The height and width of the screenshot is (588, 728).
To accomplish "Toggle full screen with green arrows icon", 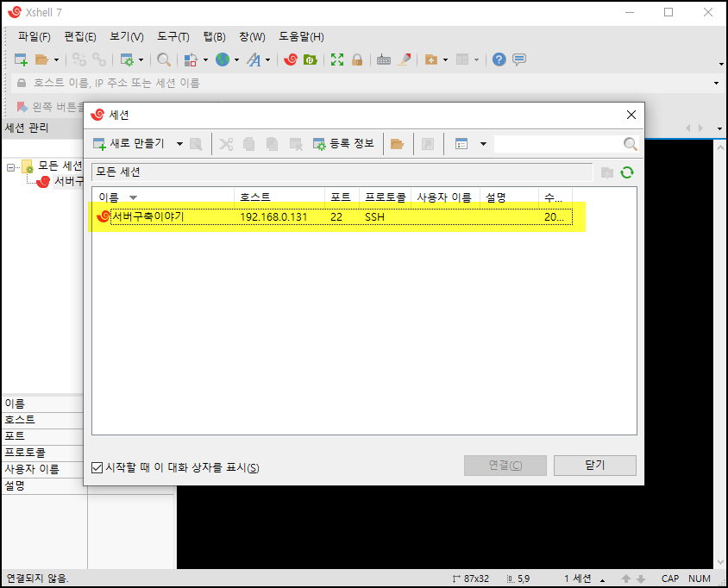I will [x=337, y=59].
